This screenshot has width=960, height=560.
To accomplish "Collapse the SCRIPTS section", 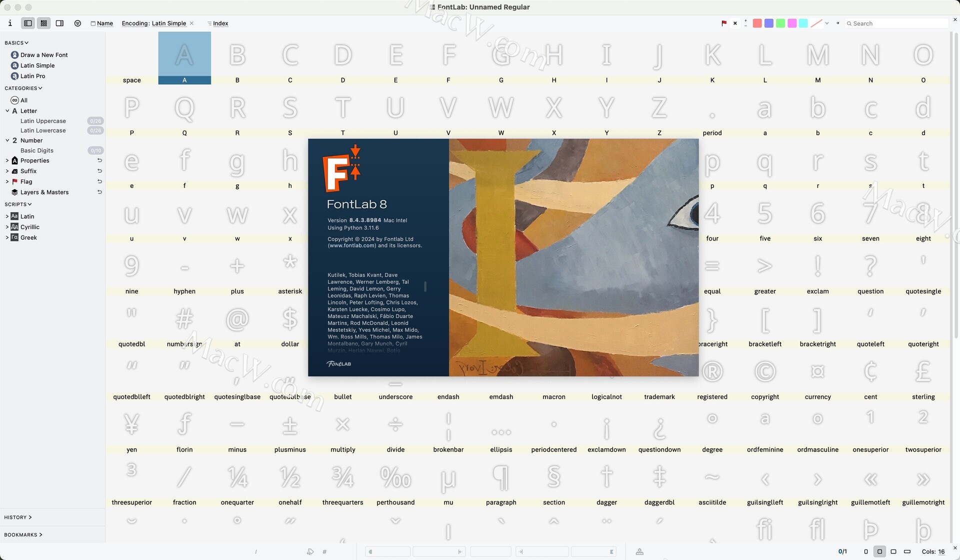I will coord(18,204).
